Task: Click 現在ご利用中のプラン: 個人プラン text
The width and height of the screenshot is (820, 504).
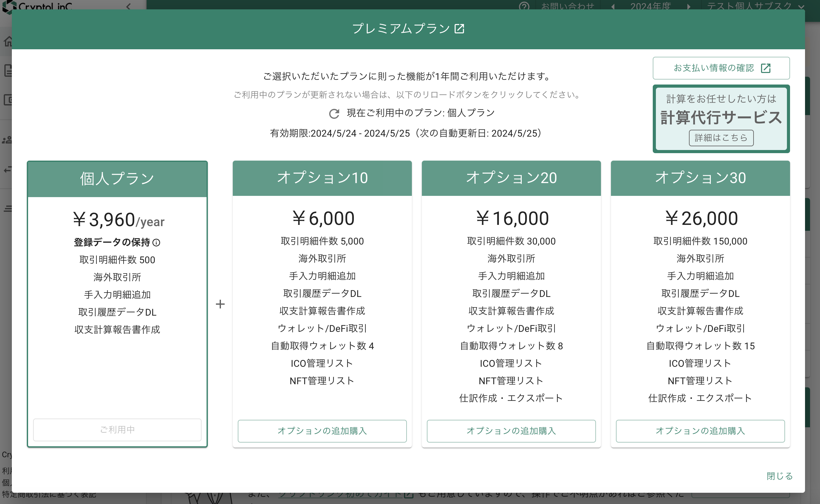Action: tap(421, 113)
